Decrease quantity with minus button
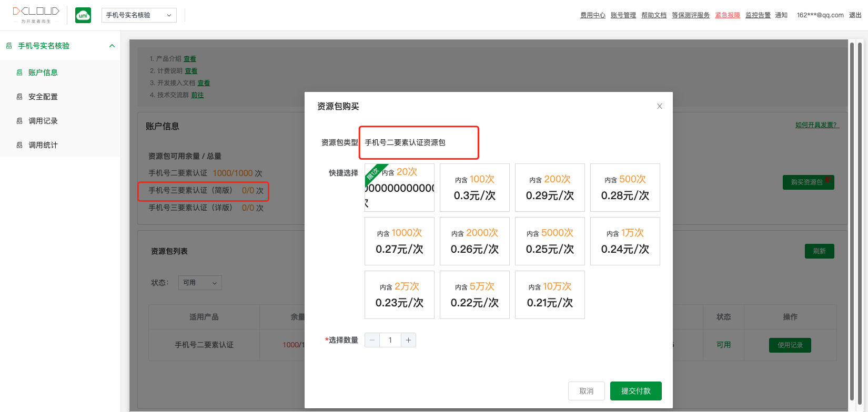The width and height of the screenshot is (868, 412). point(372,340)
